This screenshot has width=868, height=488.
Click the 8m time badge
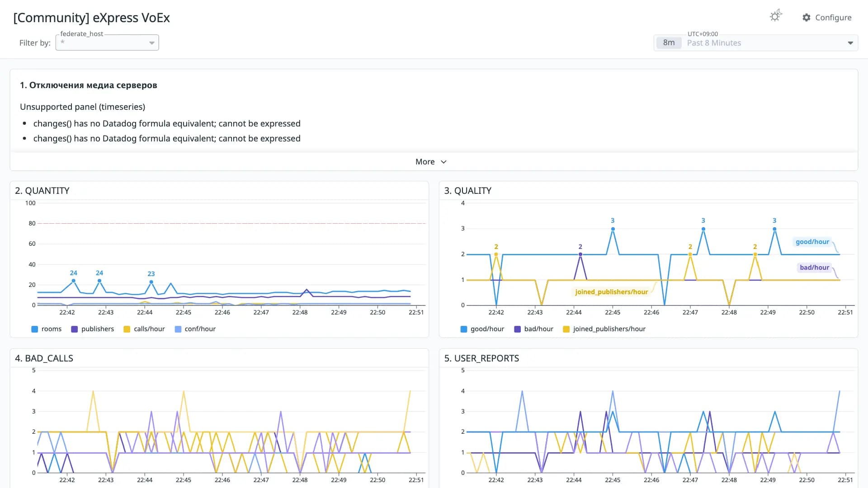click(669, 43)
